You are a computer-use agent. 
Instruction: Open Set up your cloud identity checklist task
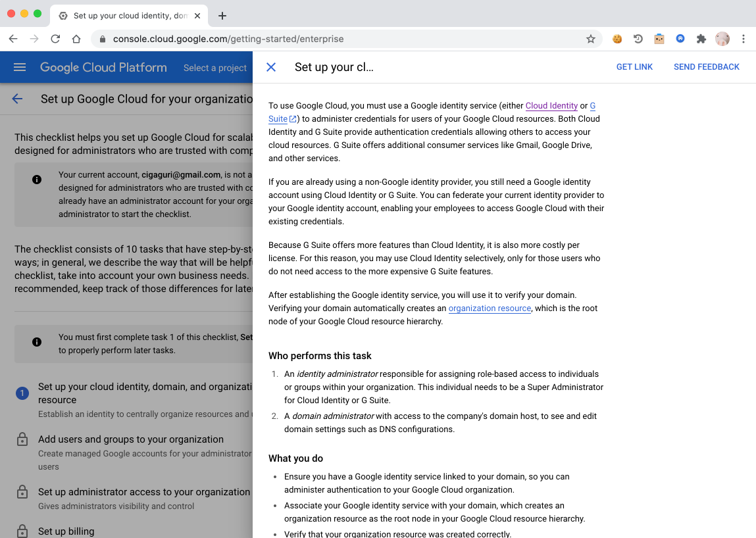[x=145, y=393]
